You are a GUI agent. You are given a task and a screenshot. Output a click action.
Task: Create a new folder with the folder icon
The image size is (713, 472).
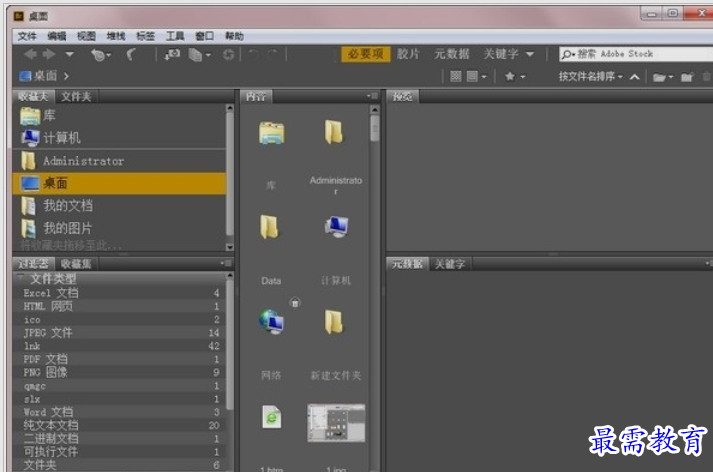coord(687,77)
